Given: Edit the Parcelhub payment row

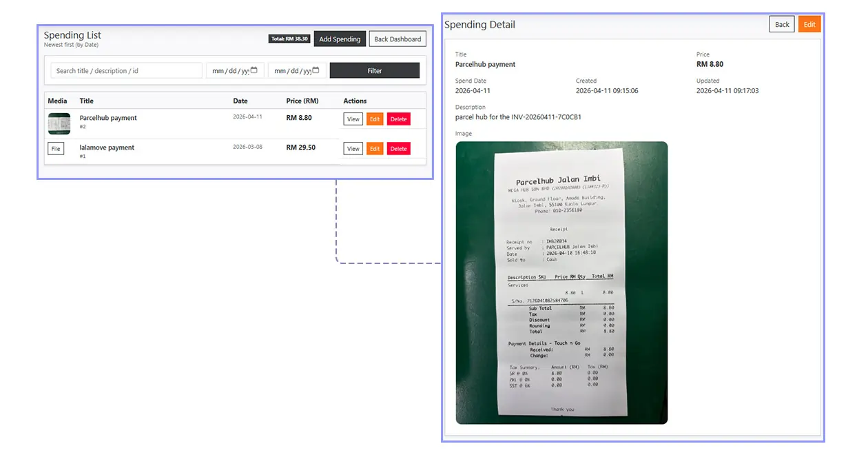Looking at the screenshot, I should tap(375, 118).
